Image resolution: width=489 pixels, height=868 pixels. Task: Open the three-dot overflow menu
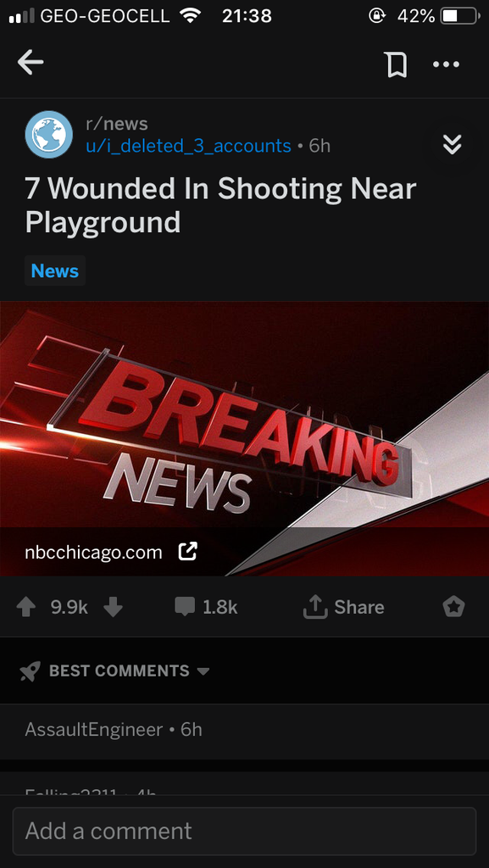[x=446, y=64]
